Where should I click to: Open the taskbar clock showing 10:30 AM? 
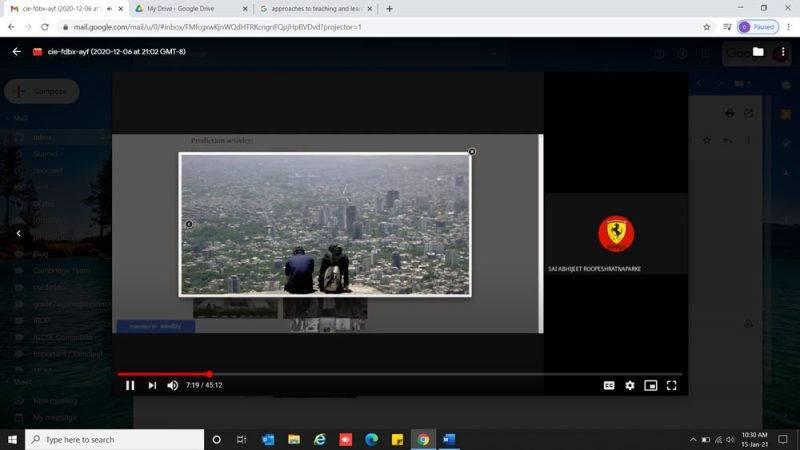point(755,439)
